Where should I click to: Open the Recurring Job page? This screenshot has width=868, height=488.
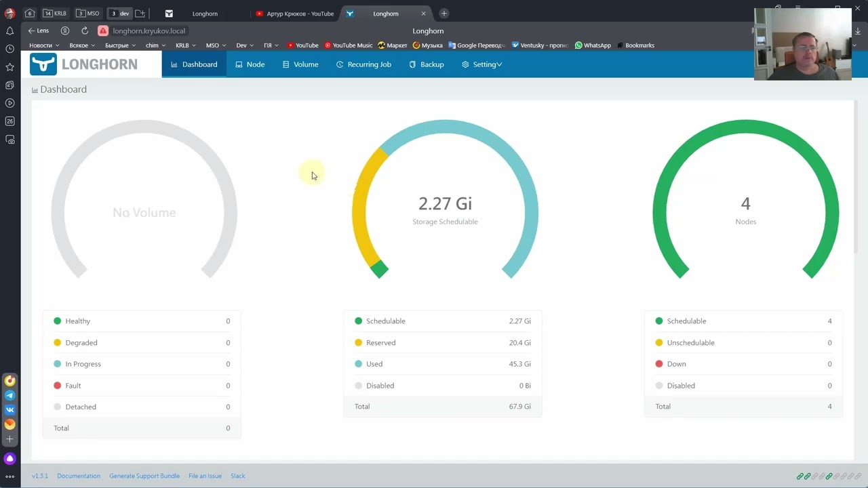363,64
